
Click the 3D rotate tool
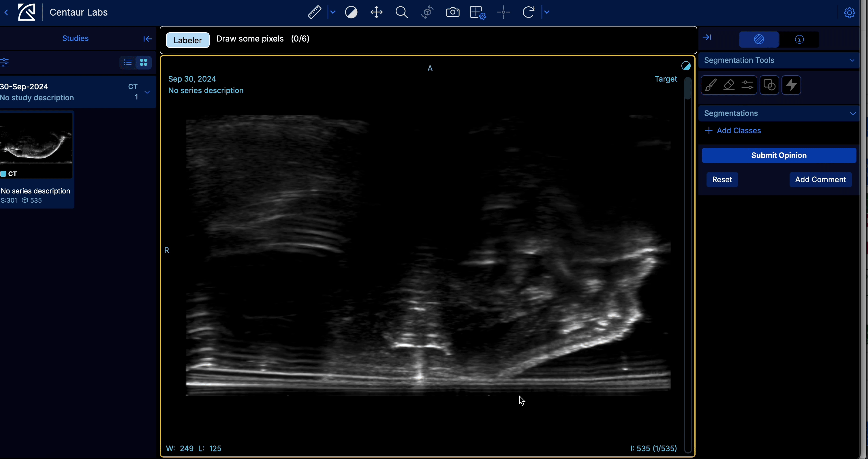[x=427, y=12]
